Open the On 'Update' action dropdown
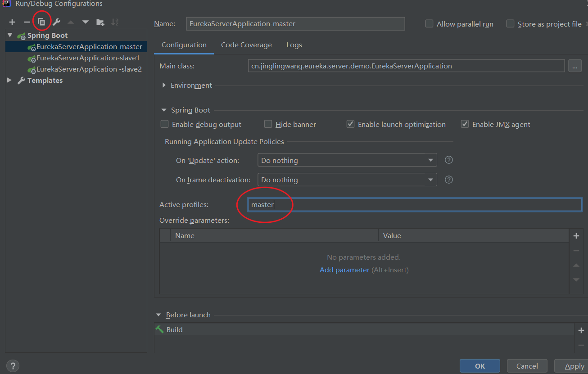 (x=347, y=160)
